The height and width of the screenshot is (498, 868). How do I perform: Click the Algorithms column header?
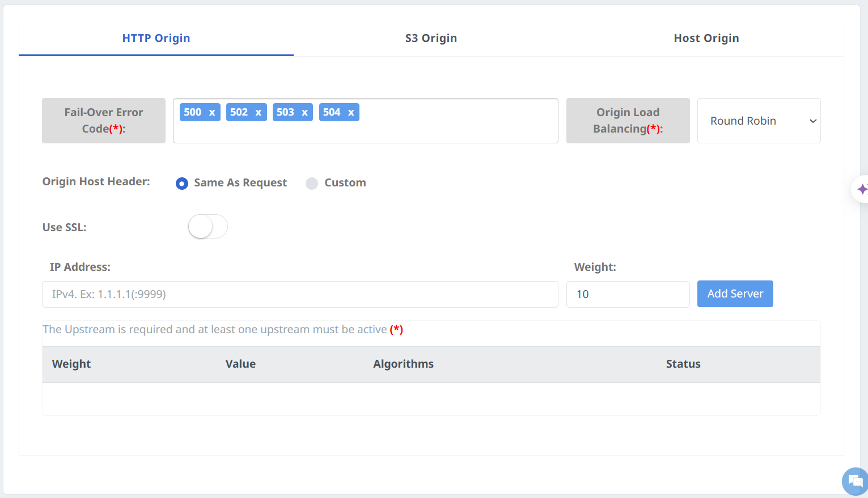click(x=403, y=364)
